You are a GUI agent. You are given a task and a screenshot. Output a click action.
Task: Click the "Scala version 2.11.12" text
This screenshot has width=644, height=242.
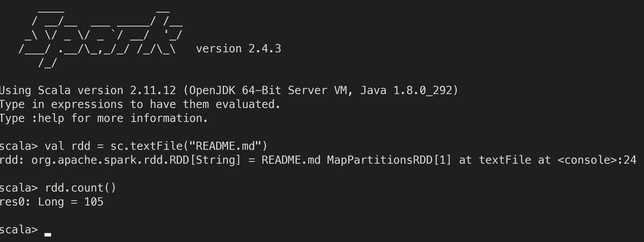point(107,91)
